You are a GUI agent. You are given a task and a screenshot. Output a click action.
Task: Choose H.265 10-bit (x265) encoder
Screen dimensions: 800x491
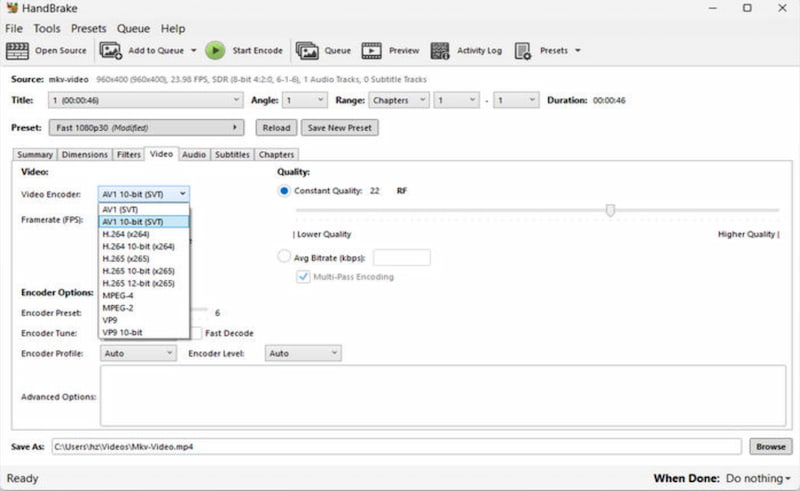tap(143, 271)
